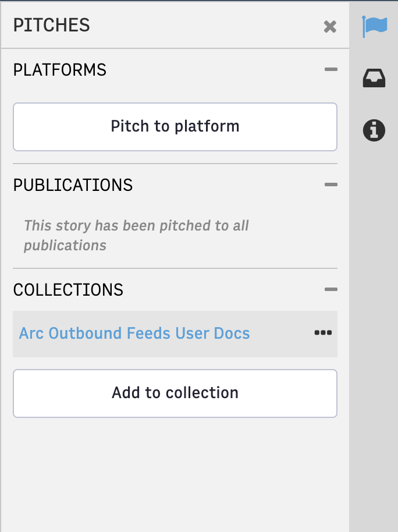The image size is (398, 532).
Task: Show story info via the info icon
Action: 374,130
